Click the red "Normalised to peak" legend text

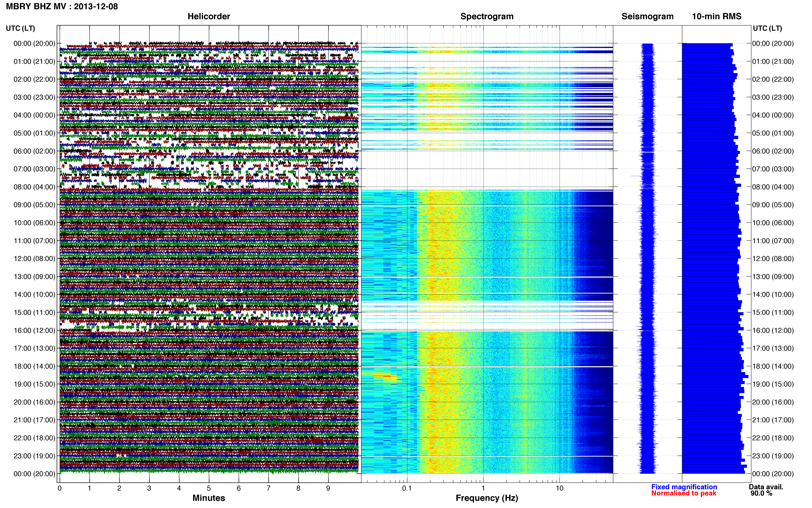coord(684,493)
